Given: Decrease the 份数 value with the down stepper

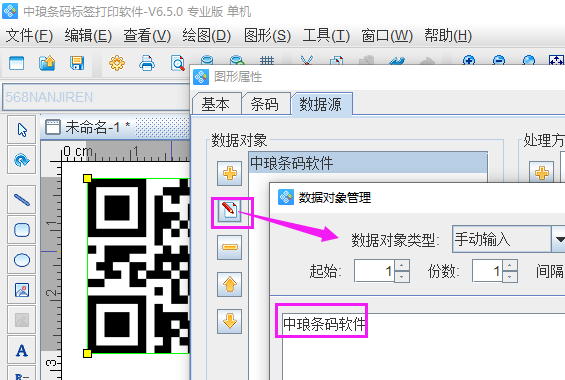Looking at the screenshot, I should pos(510,277).
